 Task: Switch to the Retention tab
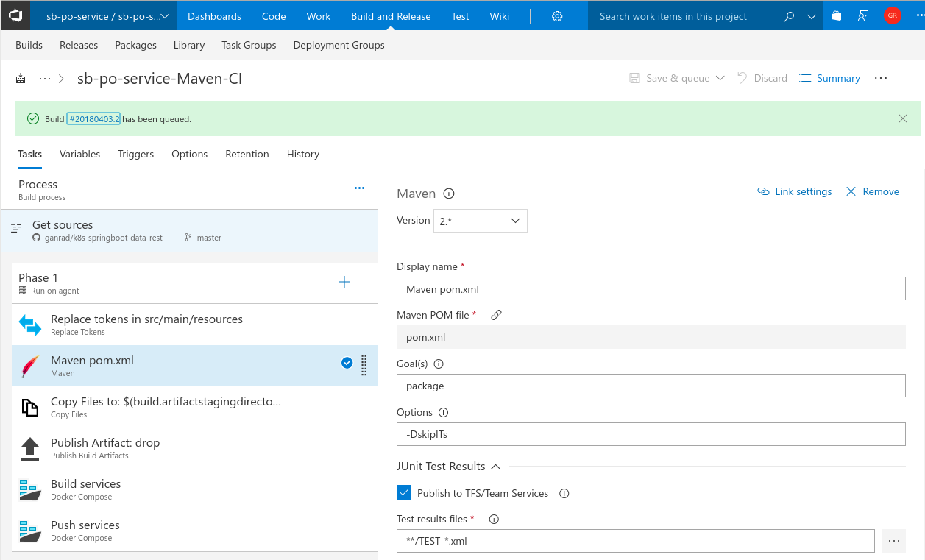coord(247,154)
